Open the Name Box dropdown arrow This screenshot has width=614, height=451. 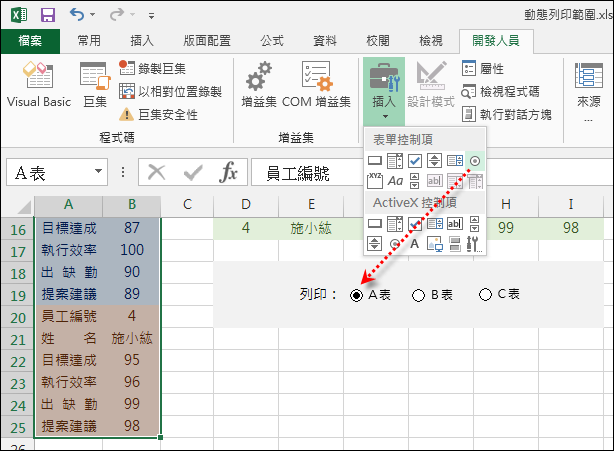[98, 171]
